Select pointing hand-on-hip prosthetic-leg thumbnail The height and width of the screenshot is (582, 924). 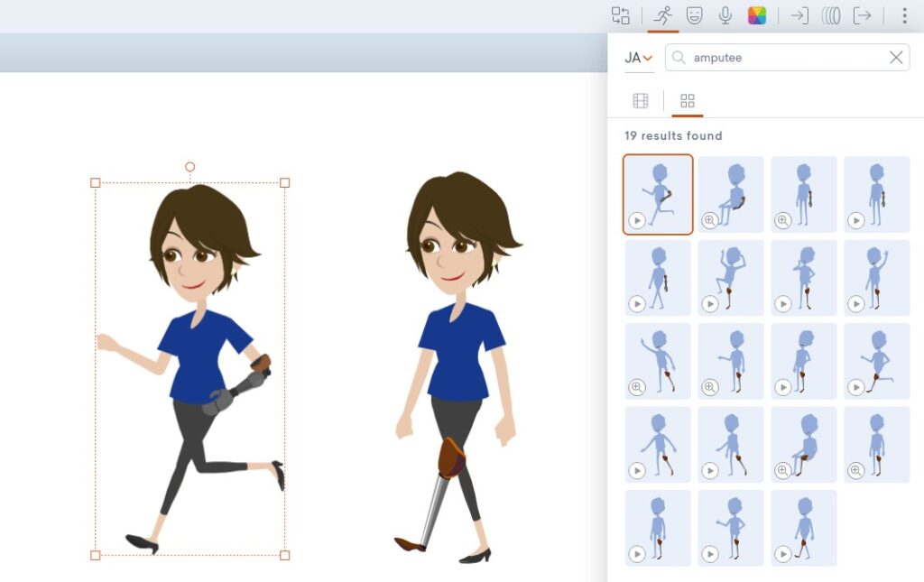click(x=731, y=529)
